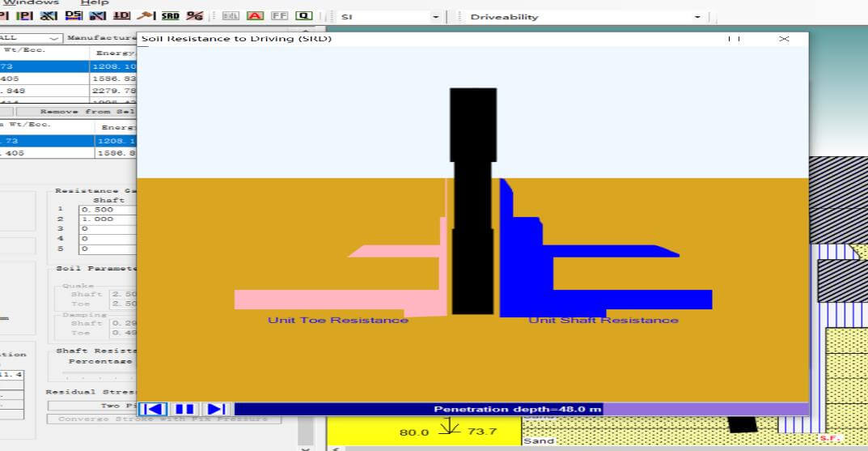Close the Soil Resistance to Driving window
Viewport: 868px width, 451px height.
tap(784, 39)
